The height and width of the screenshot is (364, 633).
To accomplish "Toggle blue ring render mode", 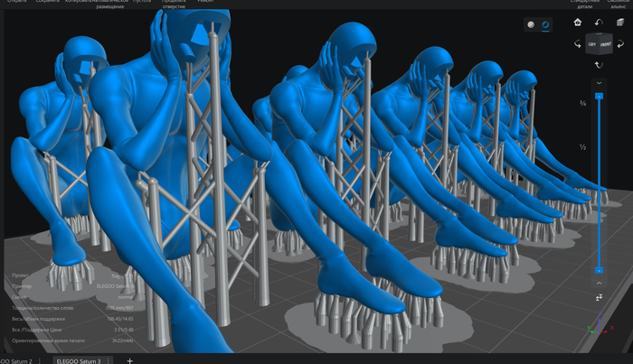I will 545,25.
